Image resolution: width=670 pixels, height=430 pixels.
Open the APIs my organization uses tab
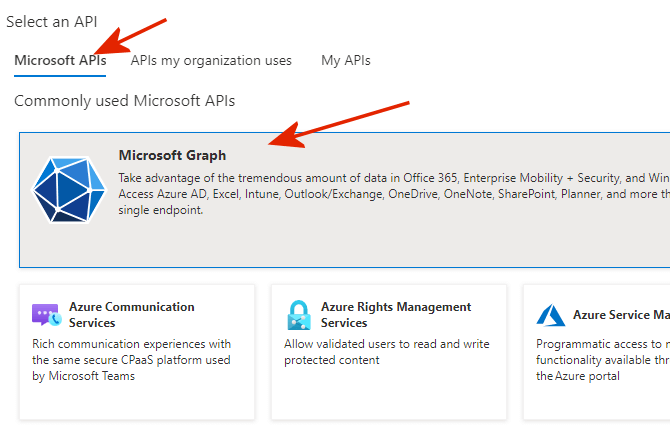211,61
